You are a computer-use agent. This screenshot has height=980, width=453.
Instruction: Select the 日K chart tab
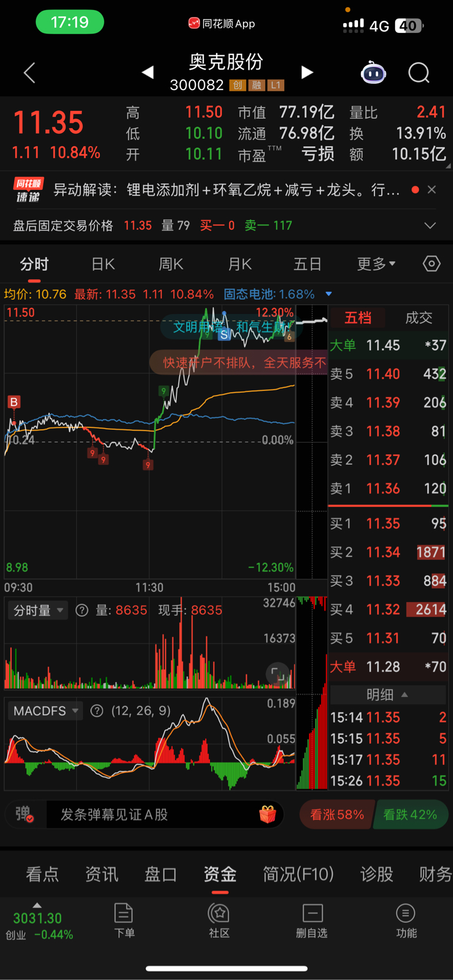click(x=103, y=264)
